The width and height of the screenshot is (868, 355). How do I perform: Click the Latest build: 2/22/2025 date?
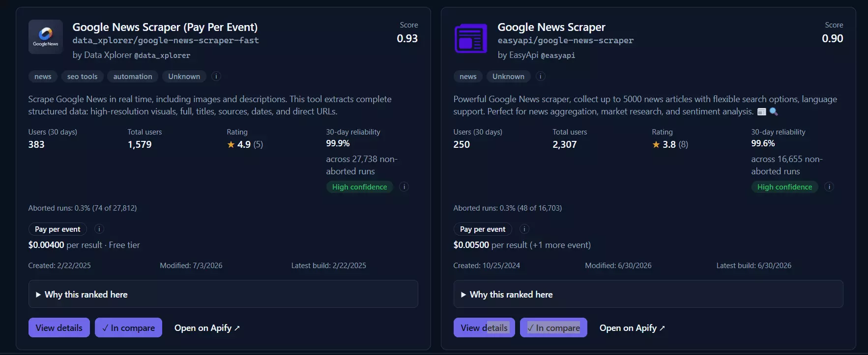coord(329,266)
